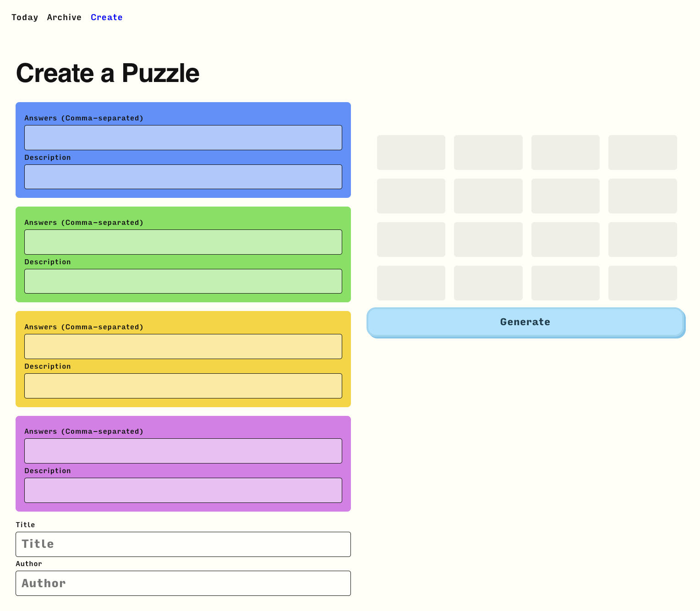Open the Archive page
700x611 pixels.
click(64, 17)
